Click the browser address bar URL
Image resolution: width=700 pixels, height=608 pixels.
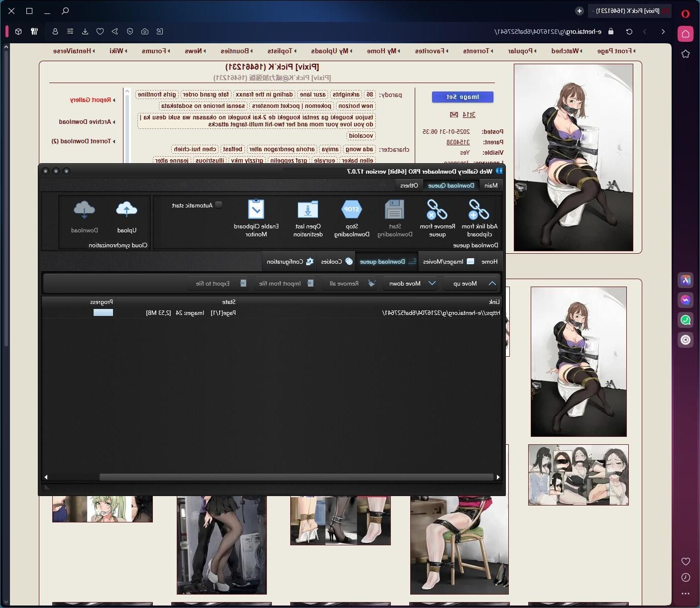coord(548,31)
